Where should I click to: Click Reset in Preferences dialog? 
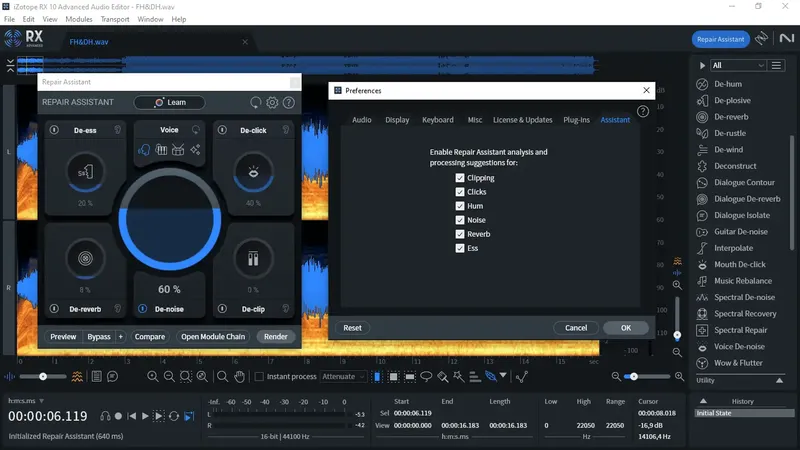(352, 328)
